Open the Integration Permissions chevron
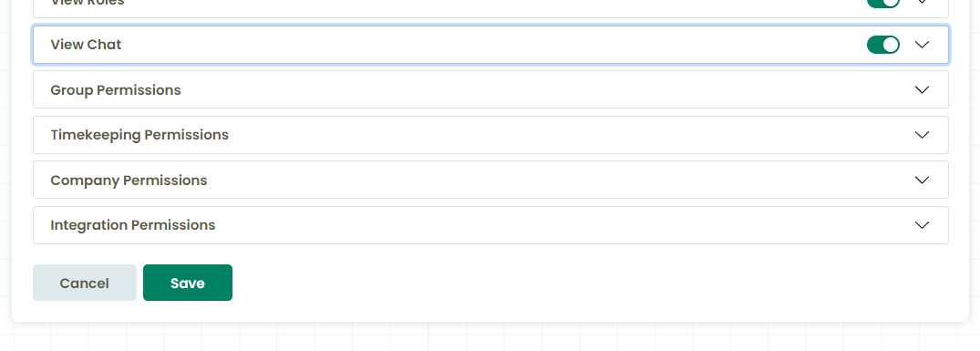Screen dimensions: 980x351 click(922, 225)
